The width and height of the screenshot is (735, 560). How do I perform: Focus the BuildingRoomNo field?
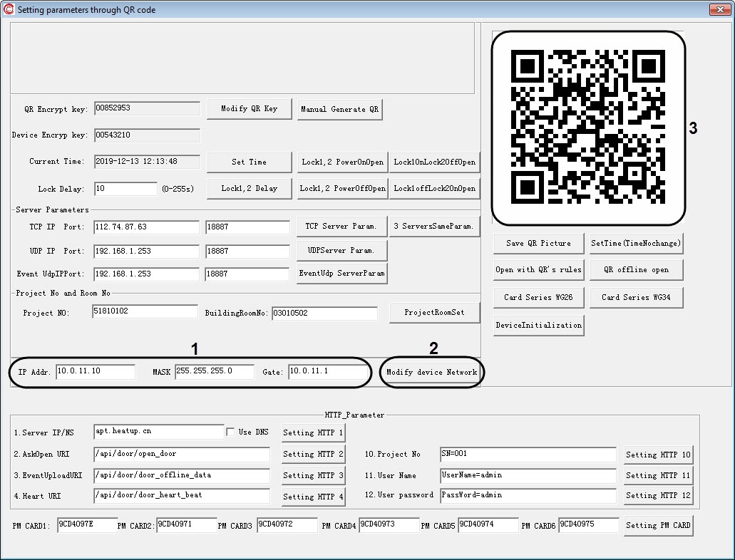(x=325, y=313)
